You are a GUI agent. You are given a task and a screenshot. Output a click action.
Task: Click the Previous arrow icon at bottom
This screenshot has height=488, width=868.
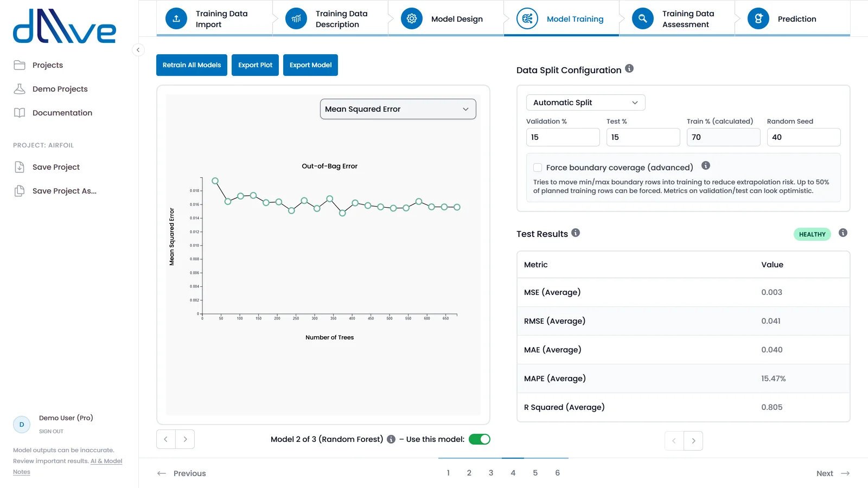[162, 473]
